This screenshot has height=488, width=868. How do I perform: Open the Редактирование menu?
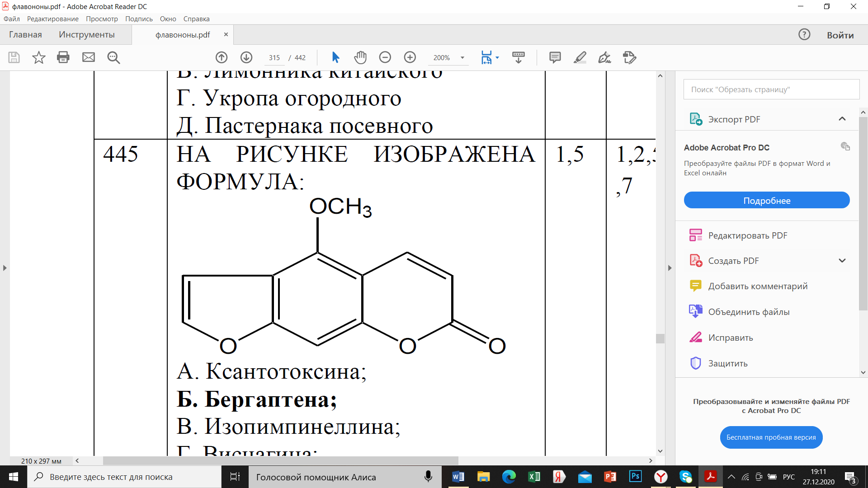point(53,19)
